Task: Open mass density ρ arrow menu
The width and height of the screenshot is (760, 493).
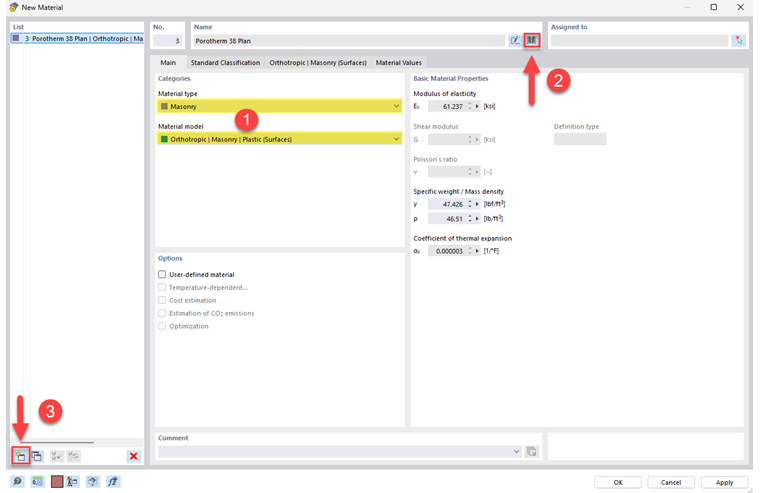Action: click(477, 219)
